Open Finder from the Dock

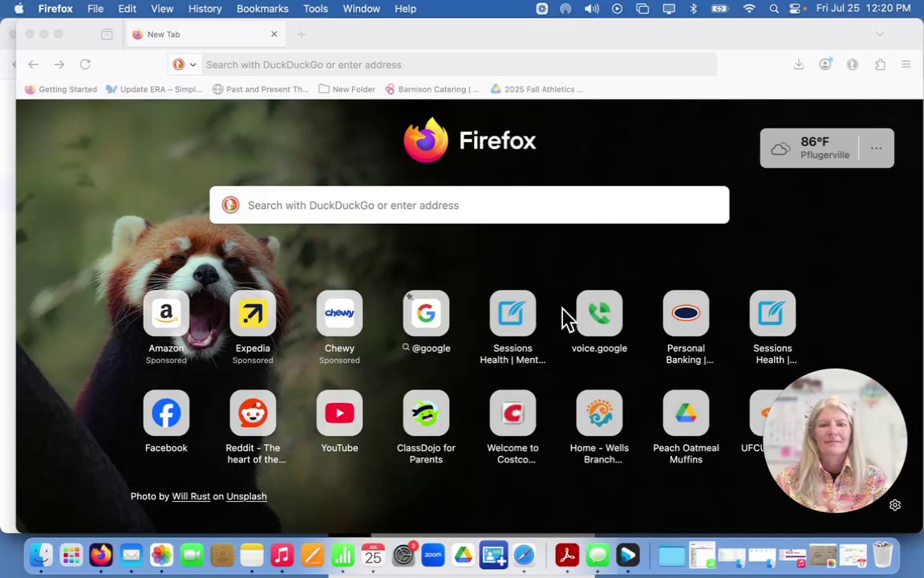pyautogui.click(x=41, y=555)
